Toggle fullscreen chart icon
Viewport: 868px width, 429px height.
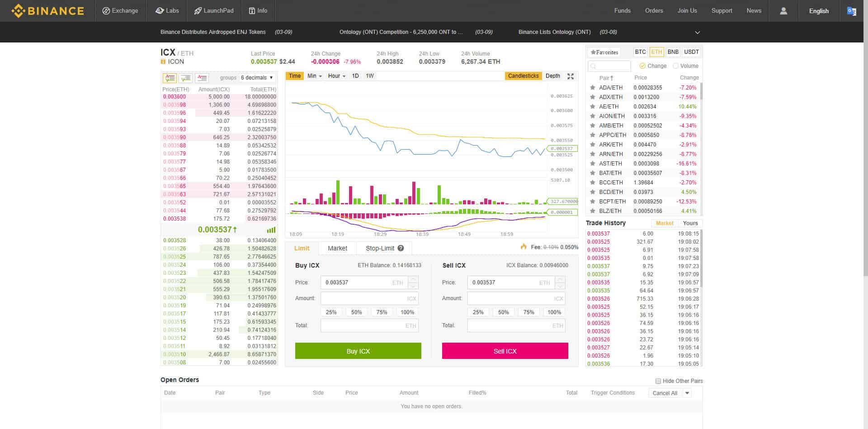click(x=571, y=76)
